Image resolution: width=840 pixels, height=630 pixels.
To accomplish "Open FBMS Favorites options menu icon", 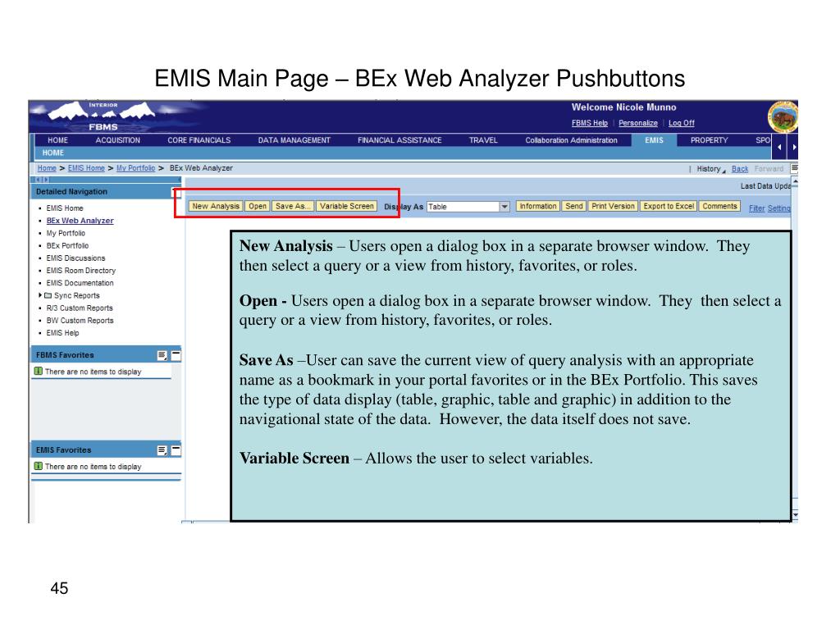I will click(162, 355).
